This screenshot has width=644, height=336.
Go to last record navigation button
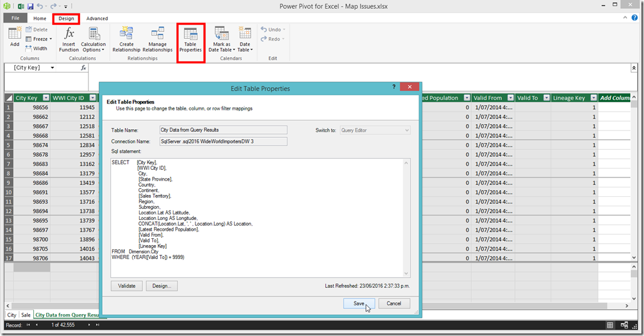[x=98, y=325]
